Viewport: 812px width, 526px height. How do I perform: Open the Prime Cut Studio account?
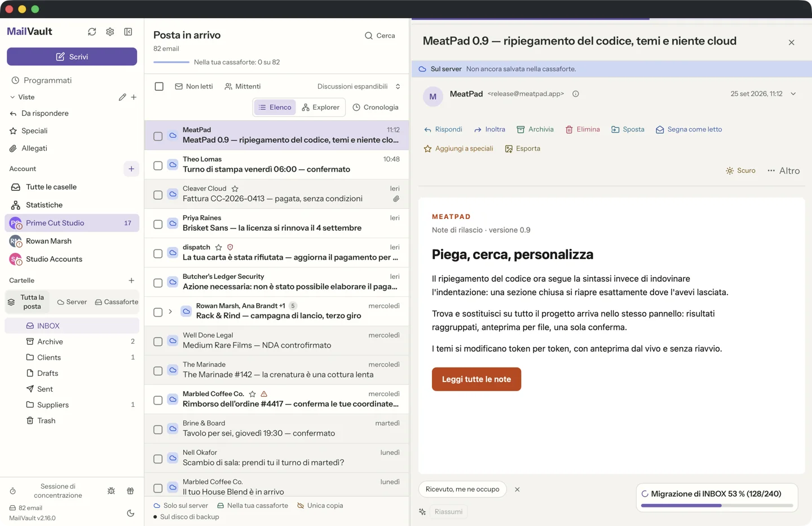click(x=72, y=223)
